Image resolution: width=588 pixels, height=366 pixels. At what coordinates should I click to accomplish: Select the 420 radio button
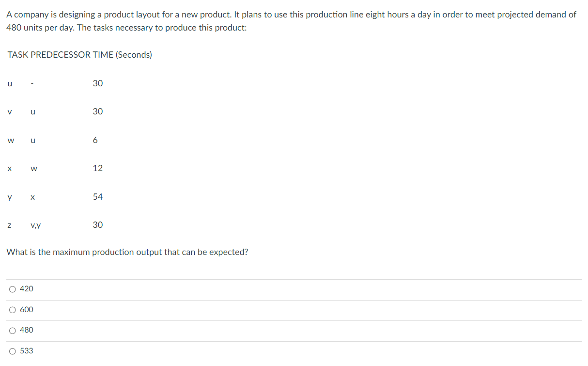pos(12,289)
